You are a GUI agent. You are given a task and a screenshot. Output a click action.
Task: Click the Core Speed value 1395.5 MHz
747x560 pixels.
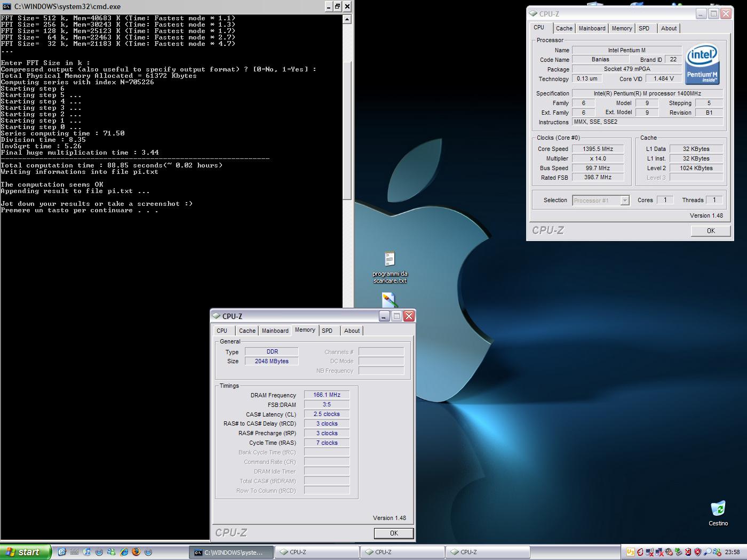pos(598,149)
